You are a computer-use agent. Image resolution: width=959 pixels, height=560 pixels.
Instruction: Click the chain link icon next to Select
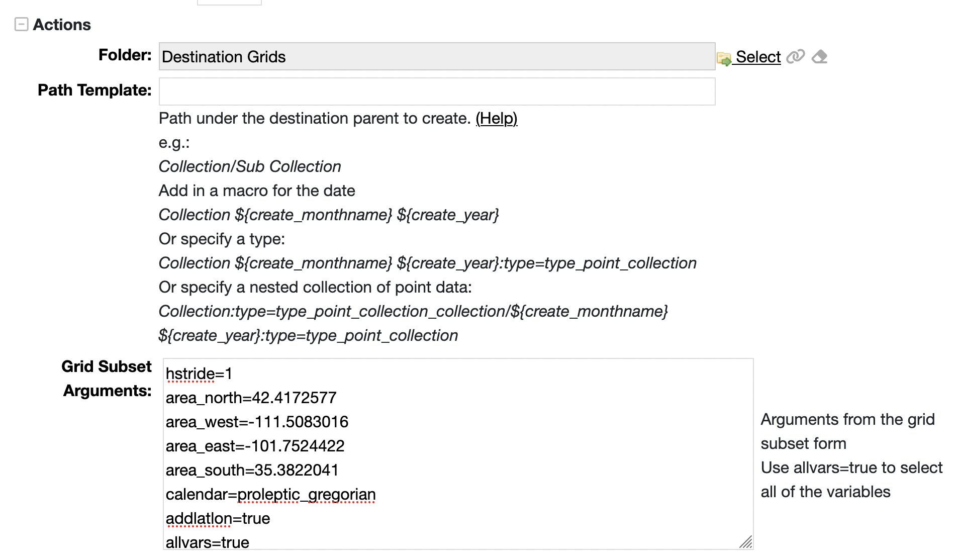(796, 56)
